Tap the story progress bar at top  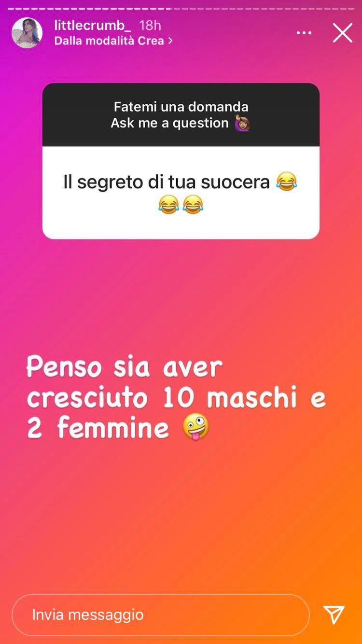click(181, 8)
